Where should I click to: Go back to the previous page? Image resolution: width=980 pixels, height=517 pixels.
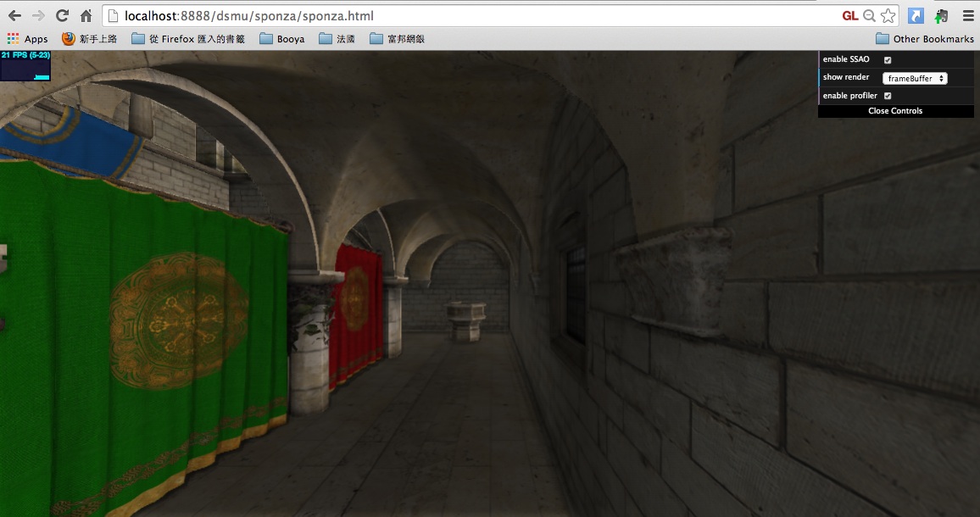click(x=14, y=15)
